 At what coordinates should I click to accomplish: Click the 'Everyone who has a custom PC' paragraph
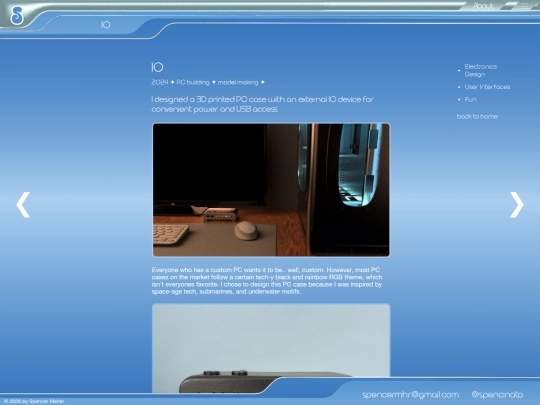[x=267, y=281]
